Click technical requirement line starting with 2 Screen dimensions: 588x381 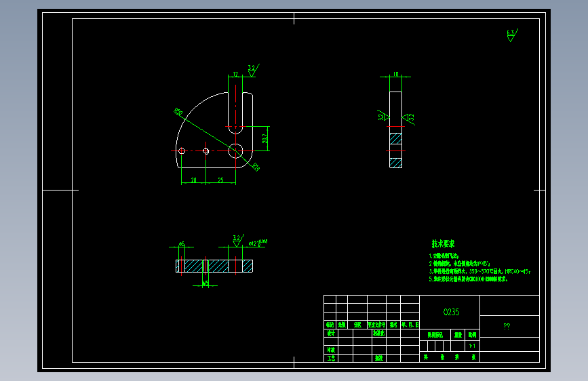point(459,264)
